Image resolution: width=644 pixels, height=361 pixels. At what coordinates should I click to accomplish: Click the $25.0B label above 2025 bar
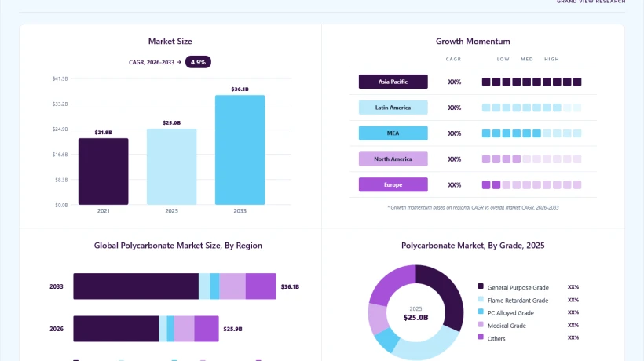pos(172,122)
